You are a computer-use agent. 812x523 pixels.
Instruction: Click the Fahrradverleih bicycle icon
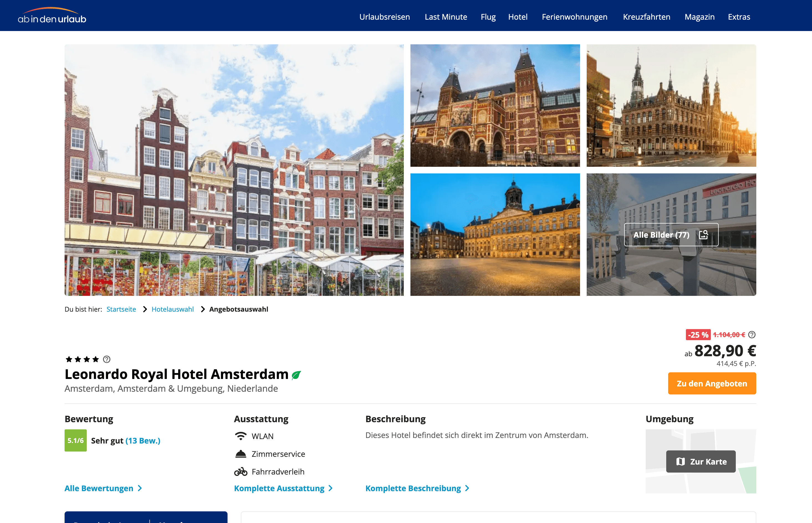[x=241, y=472]
